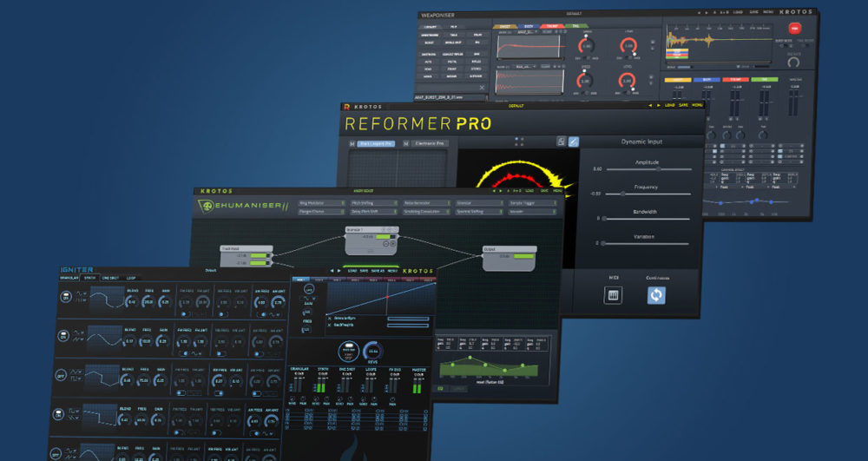868x461 pixels.
Task: Toggle the third oscillator OFF button in Igniter
Action: (61, 375)
